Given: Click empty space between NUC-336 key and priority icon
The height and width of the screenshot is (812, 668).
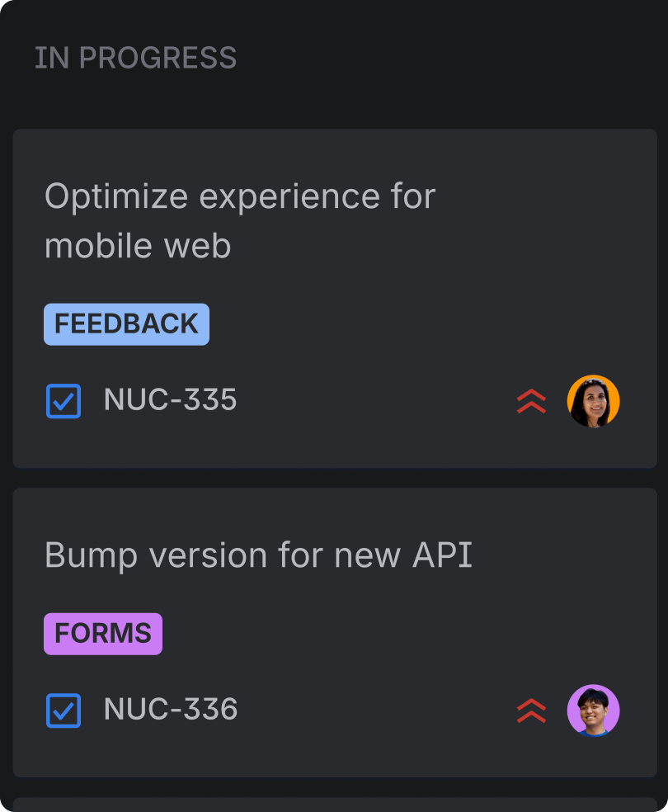Looking at the screenshot, I should [x=371, y=710].
